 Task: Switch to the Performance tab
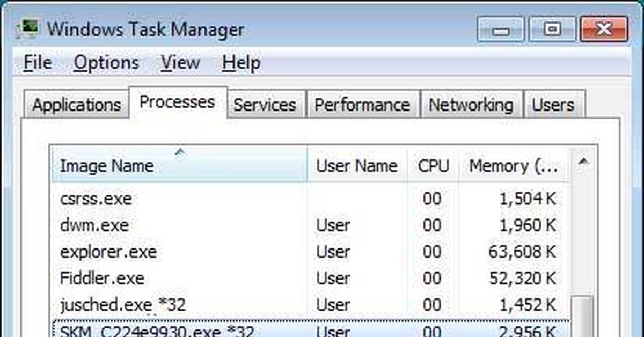[x=362, y=105]
